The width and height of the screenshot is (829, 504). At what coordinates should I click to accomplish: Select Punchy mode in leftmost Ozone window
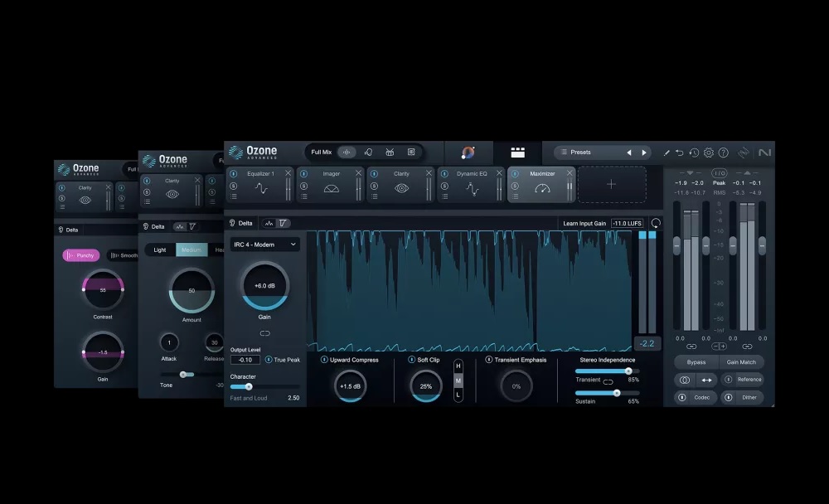coord(81,255)
